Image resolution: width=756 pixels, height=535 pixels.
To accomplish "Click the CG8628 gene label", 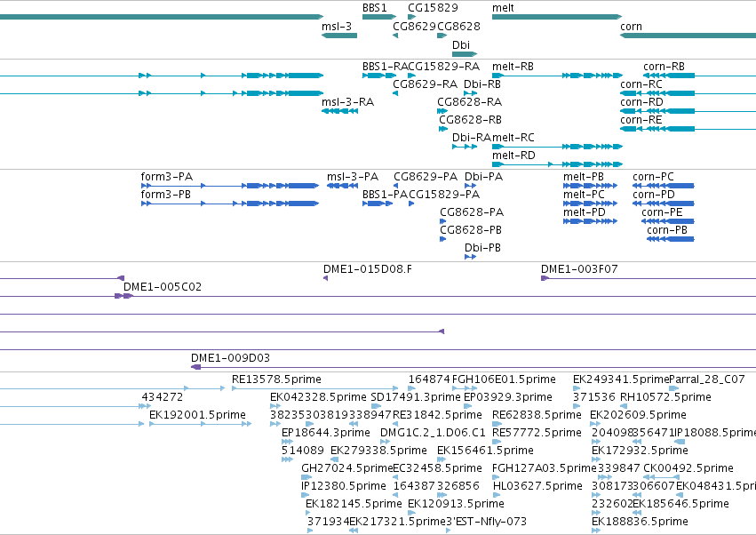I will 458,27.
